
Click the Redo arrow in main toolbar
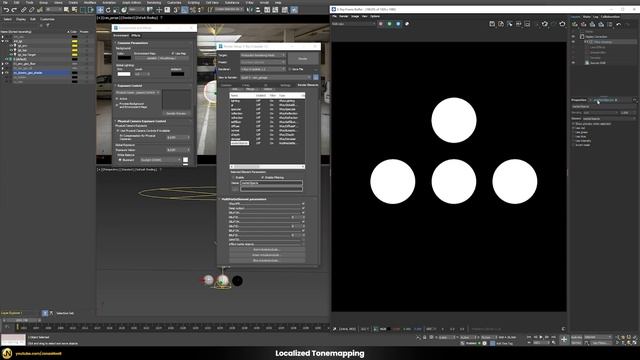click(x=14, y=10)
